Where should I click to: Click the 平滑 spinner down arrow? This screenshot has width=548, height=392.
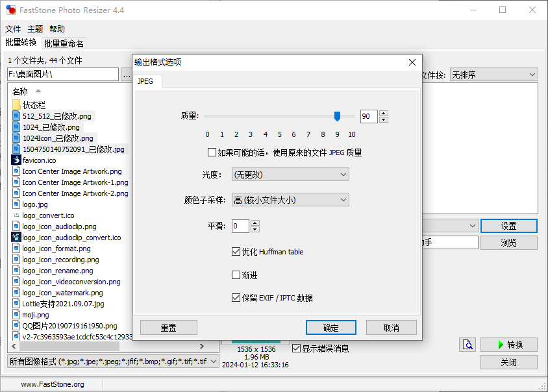click(255, 229)
